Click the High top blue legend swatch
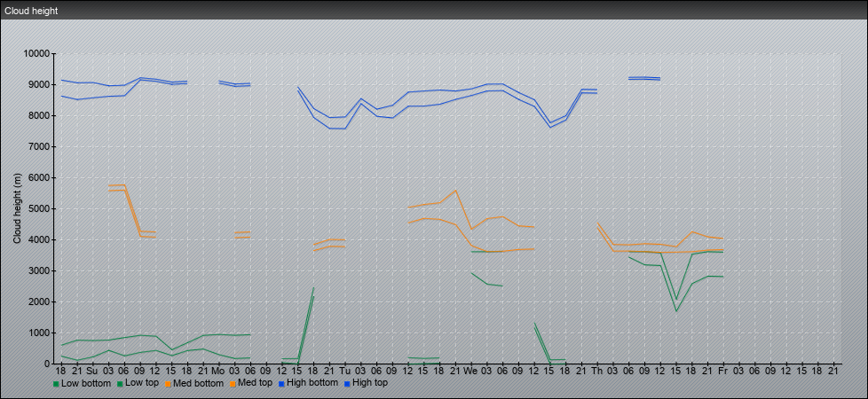This screenshot has width=868, height=399. click(x=346, y=383)
